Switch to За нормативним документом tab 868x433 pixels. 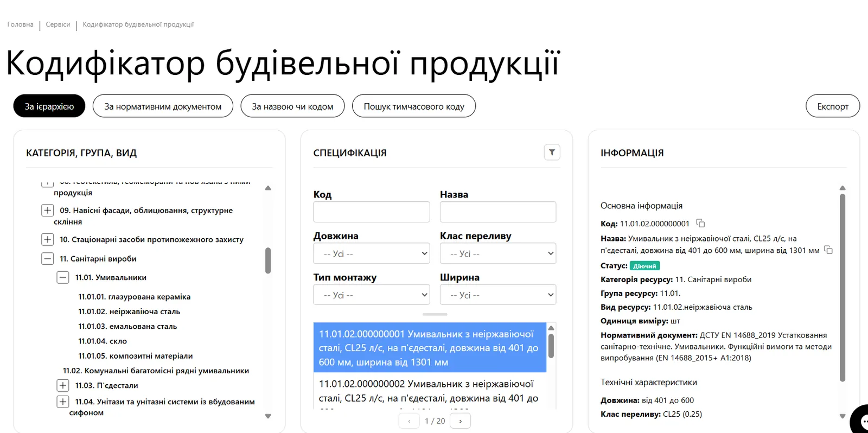[163, 106]
